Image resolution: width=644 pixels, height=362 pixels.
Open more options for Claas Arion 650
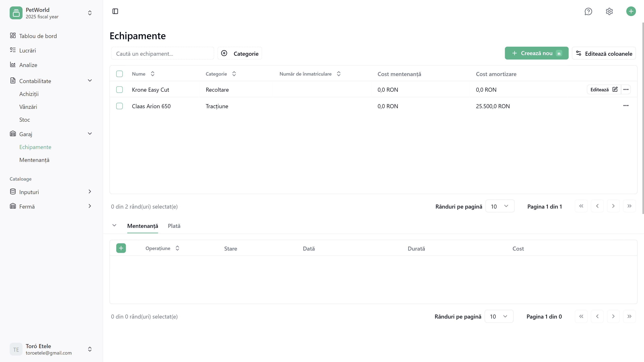pos(626,106)
